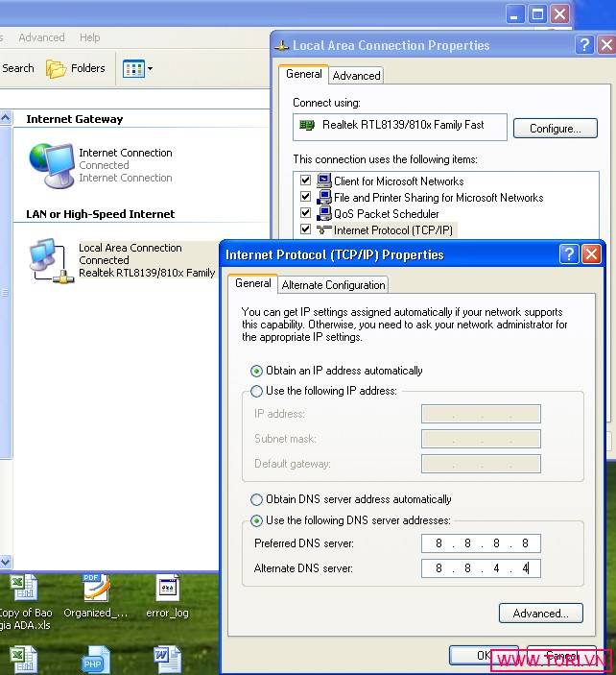The image size is (616, 675).
Task: Minimize the Network Connections window
Action: (x=514, y=14)
